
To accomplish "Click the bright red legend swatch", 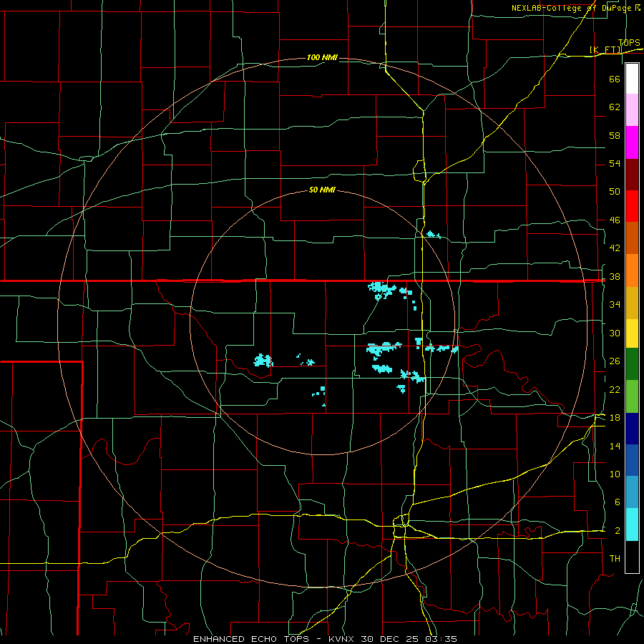I will click(x=632, y=206).
